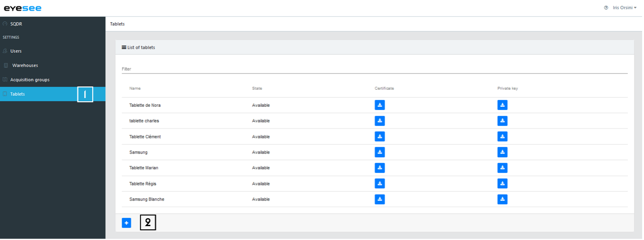Viewport: 644px width, 240px height.
Task: Add a new tablet with plus button
Action: pos(126,223)
